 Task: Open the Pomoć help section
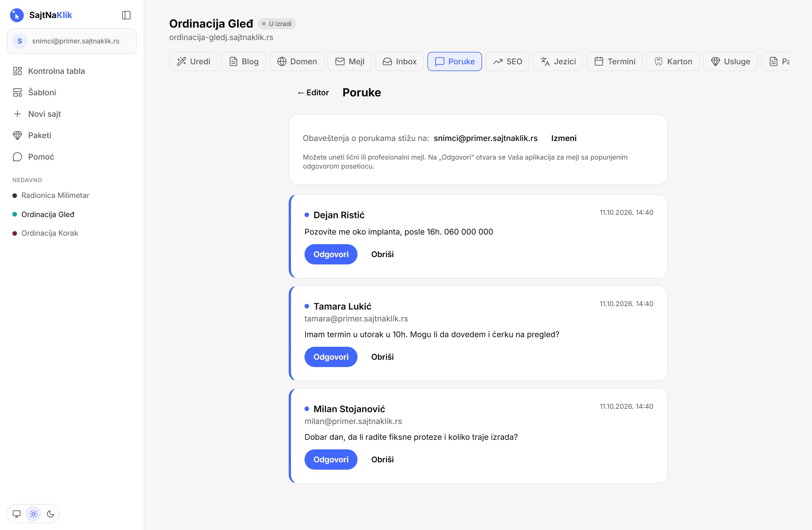point(72,157)
